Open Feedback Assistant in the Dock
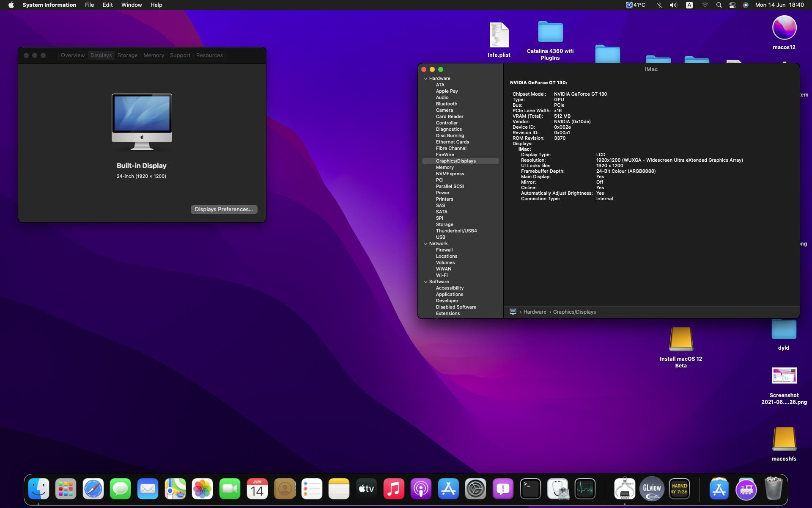Screen dimensions: 812x508 click(x=503, y=489)
